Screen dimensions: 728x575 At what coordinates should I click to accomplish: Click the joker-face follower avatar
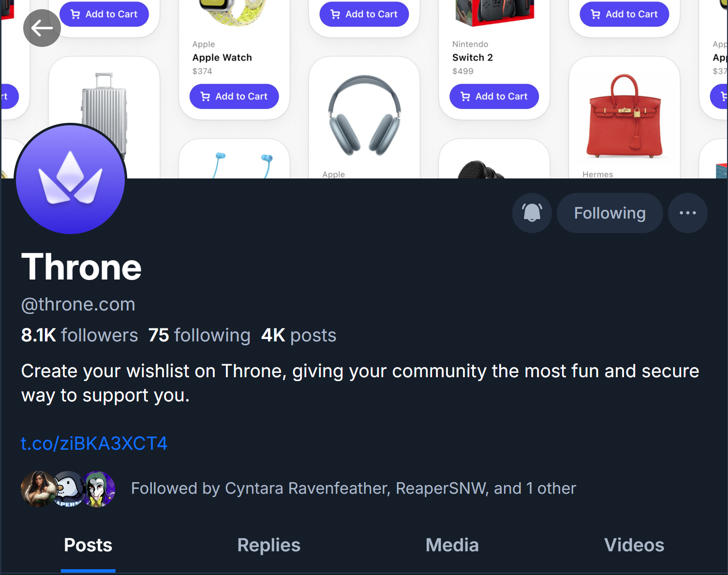pos(100,488)
